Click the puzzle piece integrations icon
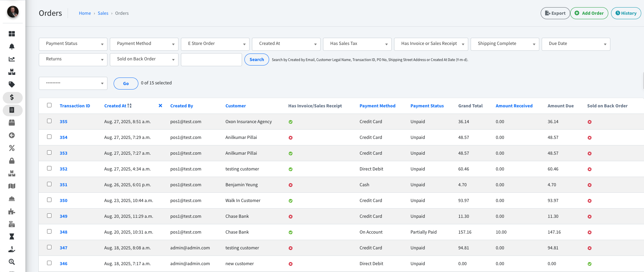 click(x=12, y=211)
